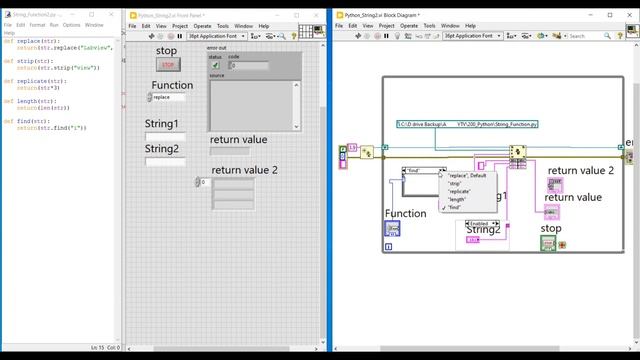The image size is (640, 360).
Task: Click the error source box scroll down arrow
Action: point(296,127)
